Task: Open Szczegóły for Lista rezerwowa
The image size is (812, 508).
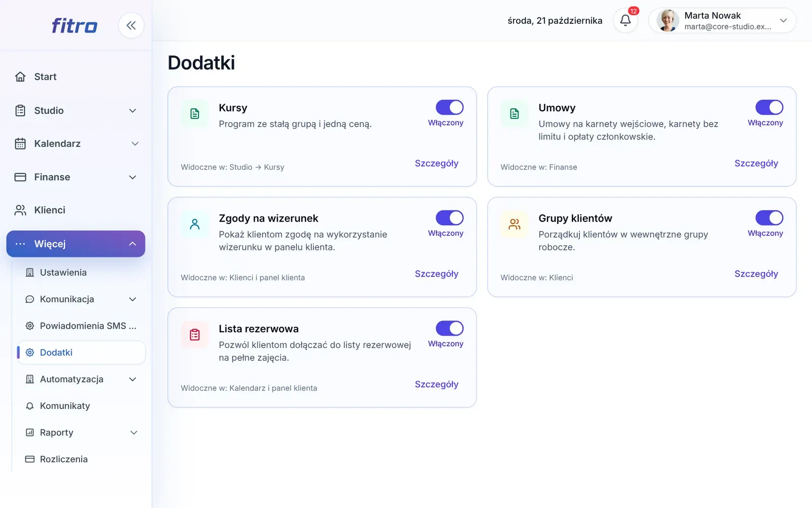Action: (x=436, y=384)
